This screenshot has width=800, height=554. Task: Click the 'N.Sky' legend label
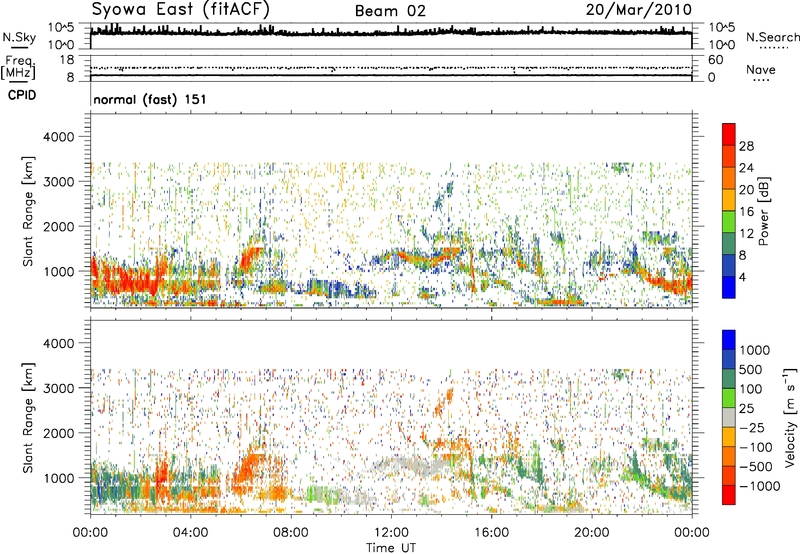[19, 37]
